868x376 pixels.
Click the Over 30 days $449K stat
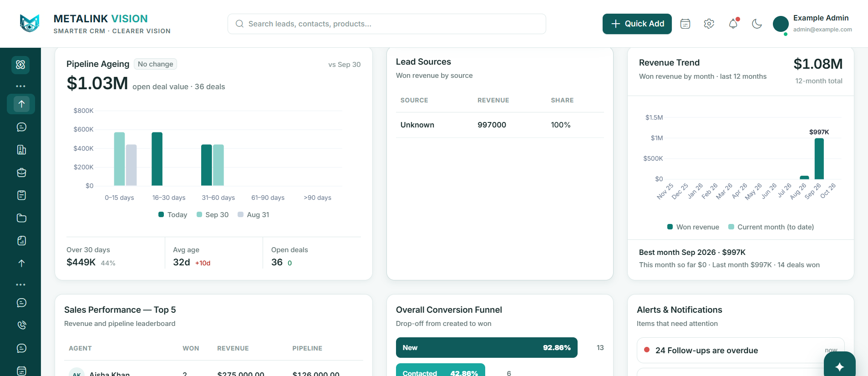tap(91, 256)
